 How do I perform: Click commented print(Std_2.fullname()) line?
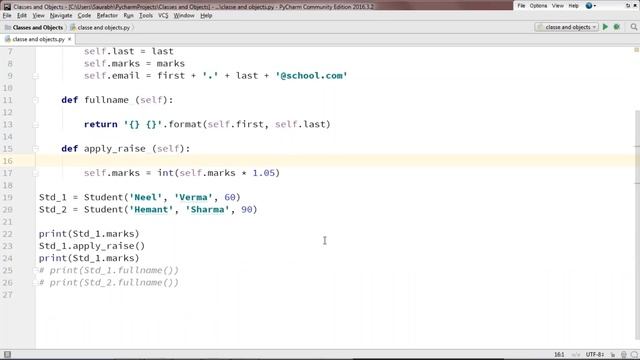pos(109,282)
